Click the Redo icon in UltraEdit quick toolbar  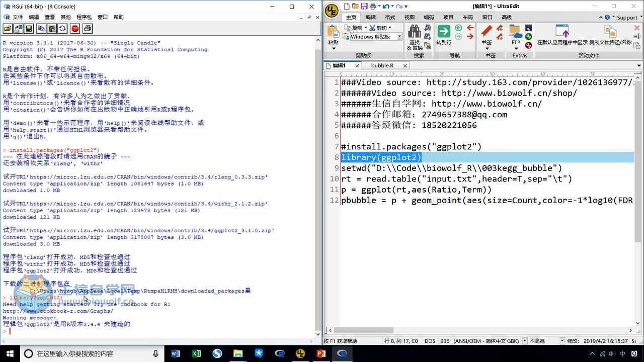[398, 6]
